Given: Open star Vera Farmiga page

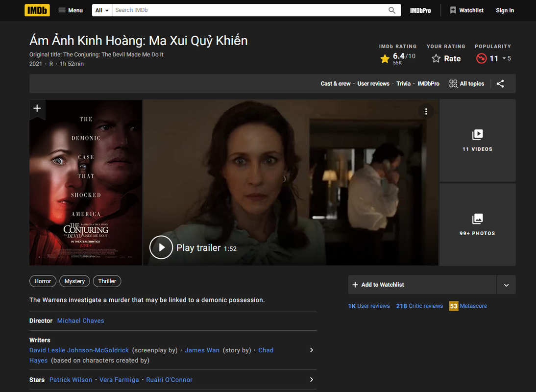Looking at the screenshot, I should pos(119,380).
